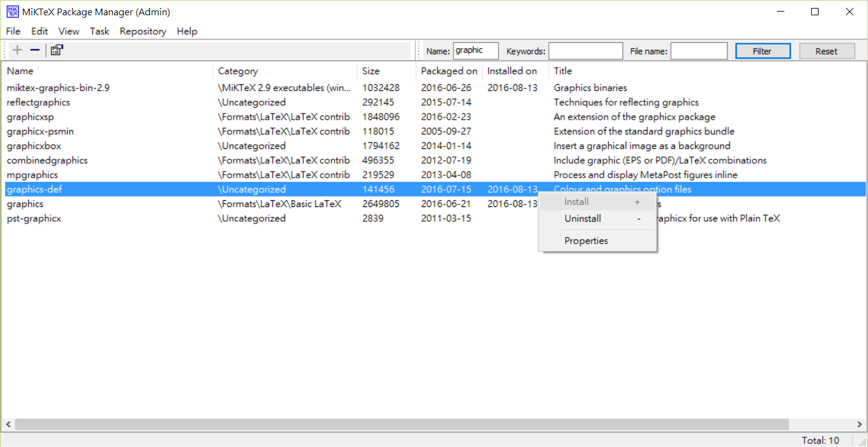Viewport: 868px width, 447px height.
Task: Click the packaged date 2015-07-14
Action: pyautogui.click(x=446, y=103)
